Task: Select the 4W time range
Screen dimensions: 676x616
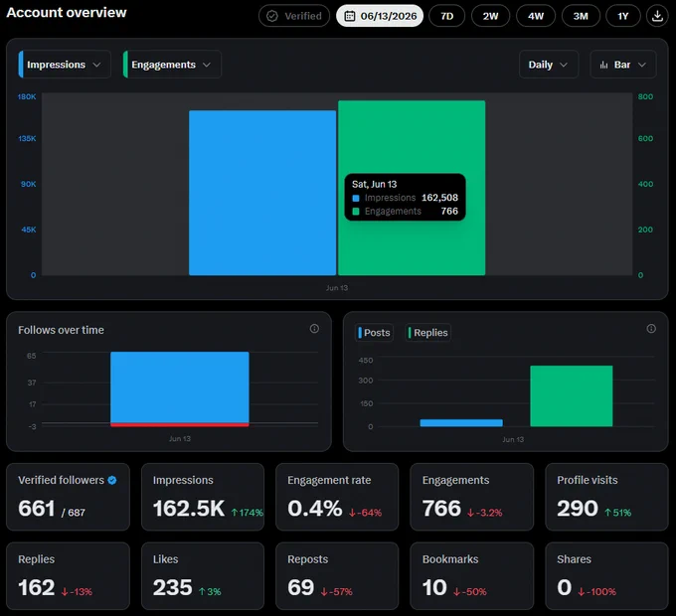Action: 536,16
